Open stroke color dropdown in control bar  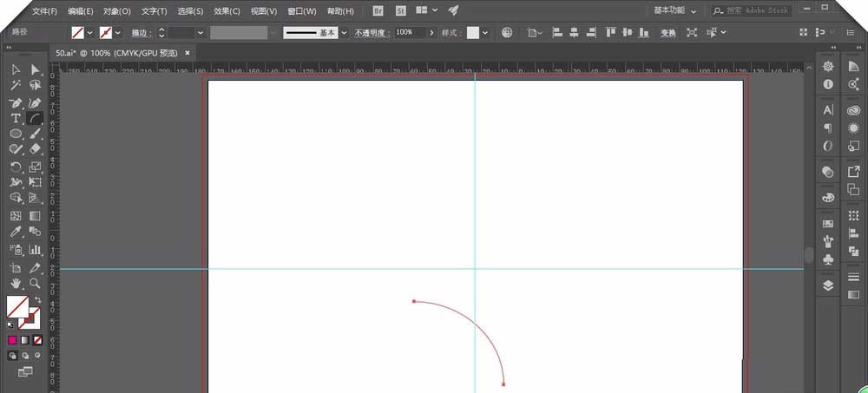coord(118,33)
